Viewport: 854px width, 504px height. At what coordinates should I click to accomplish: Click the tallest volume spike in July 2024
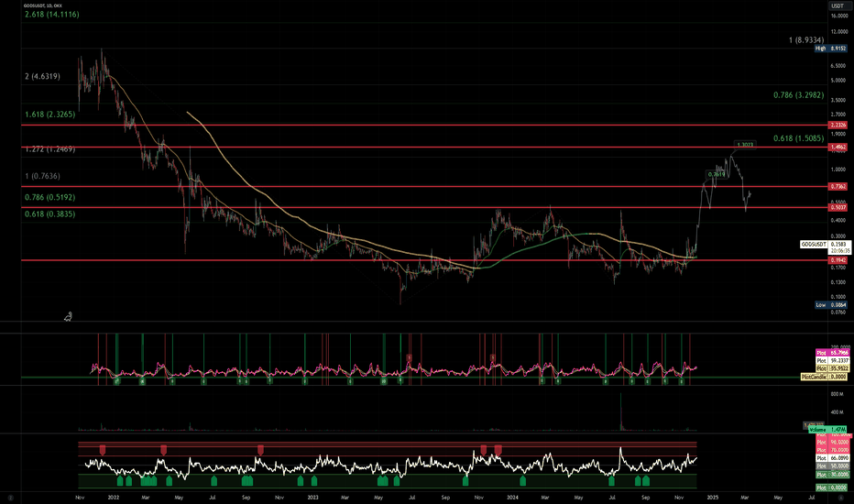tap(621, 411)
